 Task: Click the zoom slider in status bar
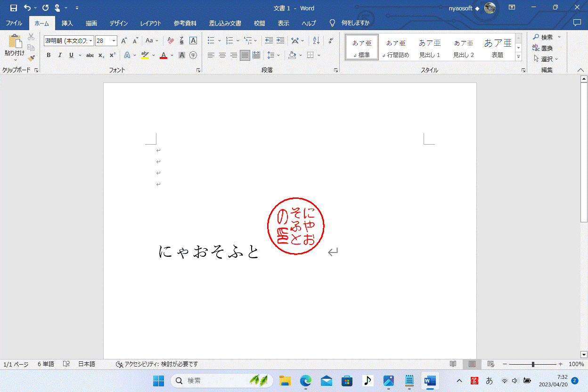[x=533, y=364]
